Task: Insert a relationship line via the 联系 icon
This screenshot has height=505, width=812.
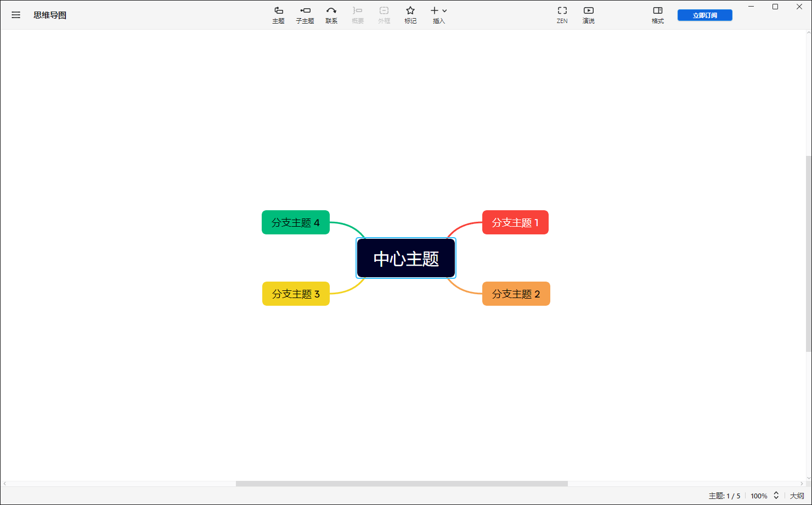Action: (x=331, y=14)
